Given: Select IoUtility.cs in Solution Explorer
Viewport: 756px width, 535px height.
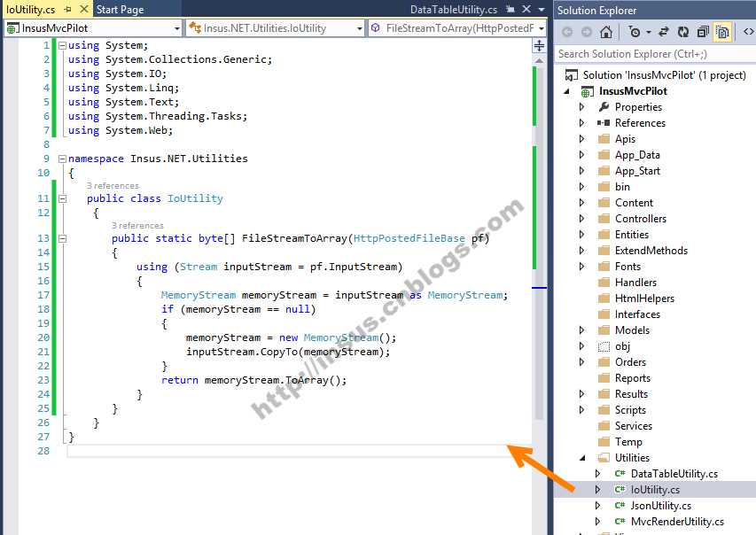Looking at the screenshot, I should 655,489.
